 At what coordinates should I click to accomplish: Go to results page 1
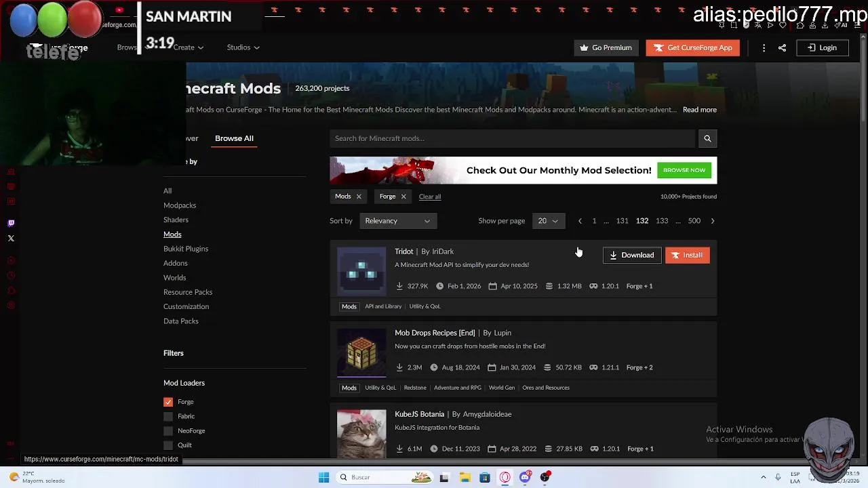pos(594,221)
